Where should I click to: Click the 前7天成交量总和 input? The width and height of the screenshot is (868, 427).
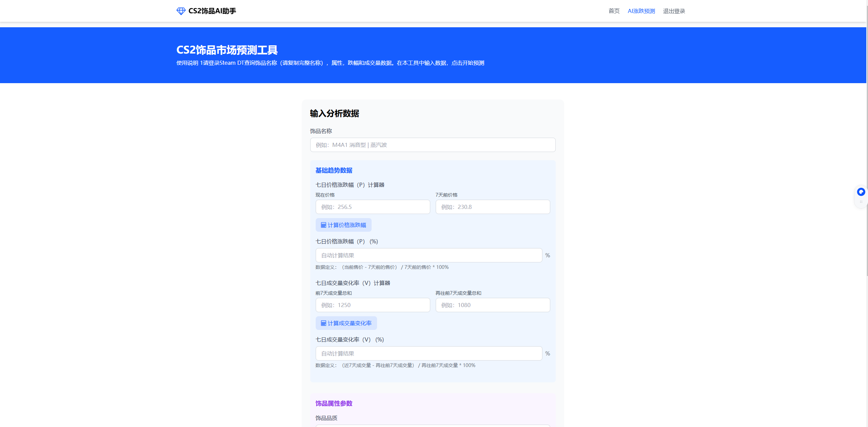coord(372,305)
